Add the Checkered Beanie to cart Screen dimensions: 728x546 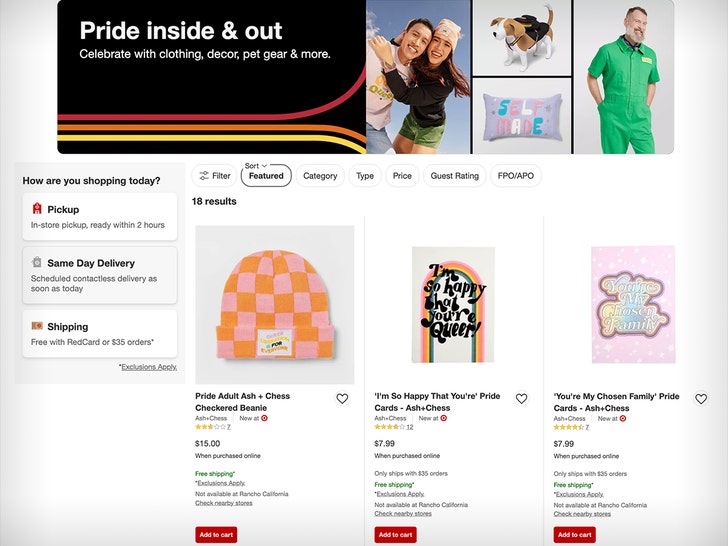[x=216, y=534]
